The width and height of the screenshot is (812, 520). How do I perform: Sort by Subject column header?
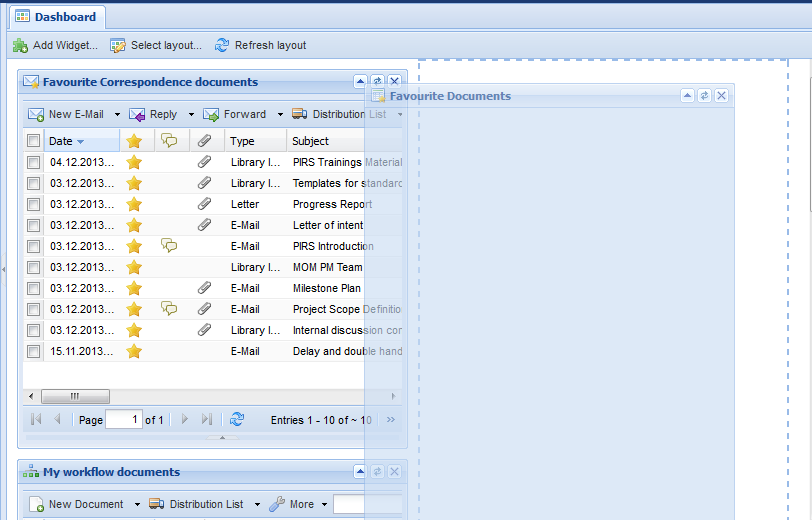[344, 141]
